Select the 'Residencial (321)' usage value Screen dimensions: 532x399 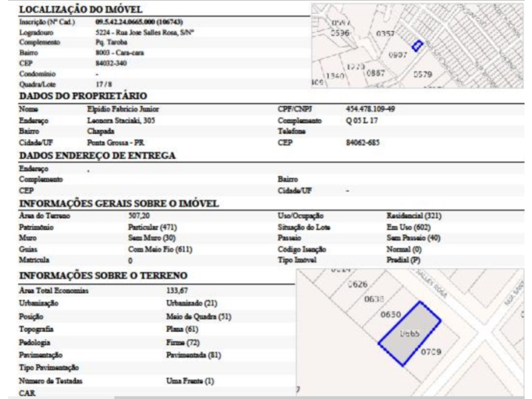pos(414,216)
